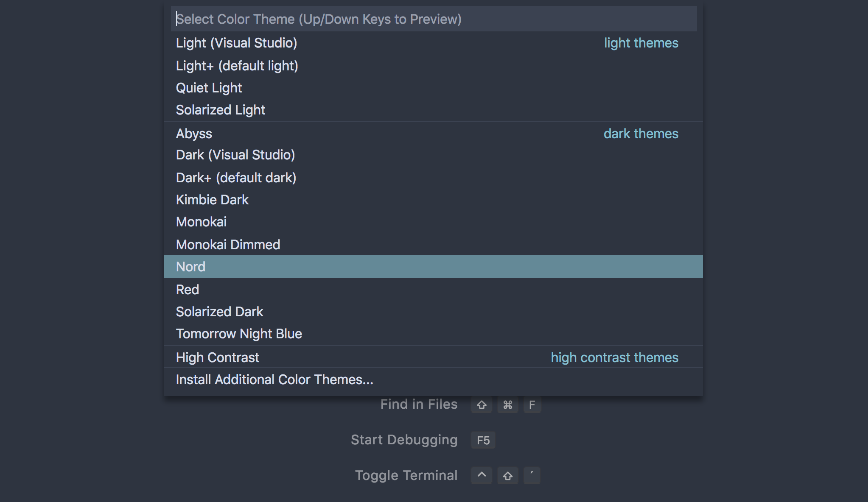Select Dark (Visual Studio) theme

(x=433, y=155)
